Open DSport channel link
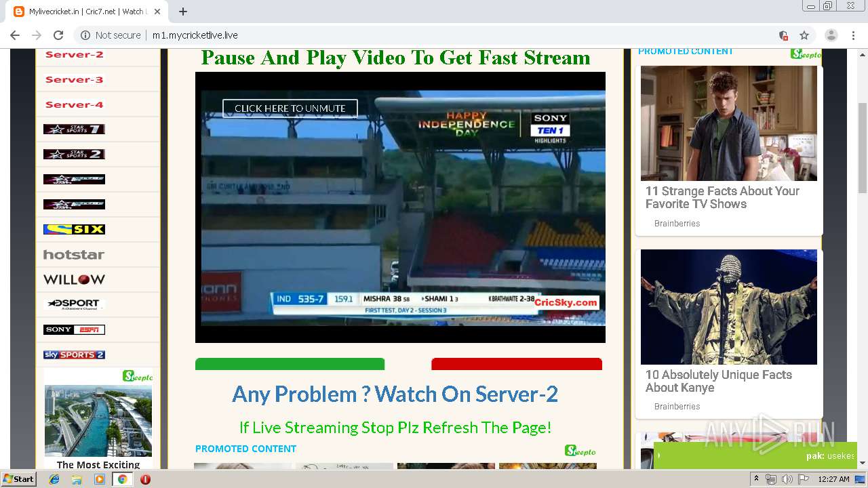Image resolution: width=868 pixels, height=488 pixels. [74, 304]
